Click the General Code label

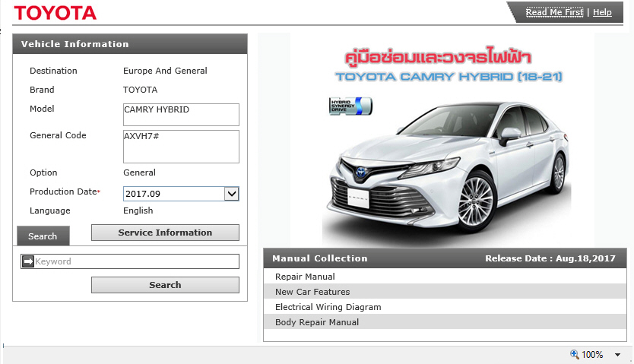point(58,135)
